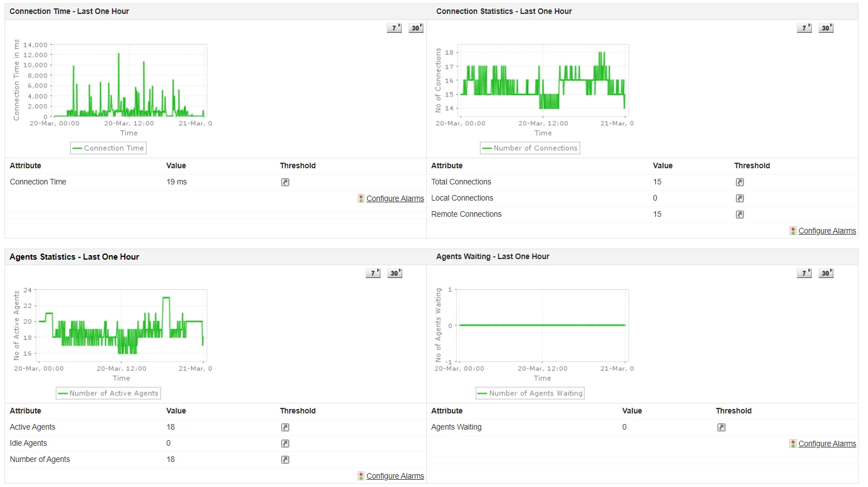The image size is (868, 487).
Task: Click the threshold icon for Number of Agents
Action: coord(285,459)
